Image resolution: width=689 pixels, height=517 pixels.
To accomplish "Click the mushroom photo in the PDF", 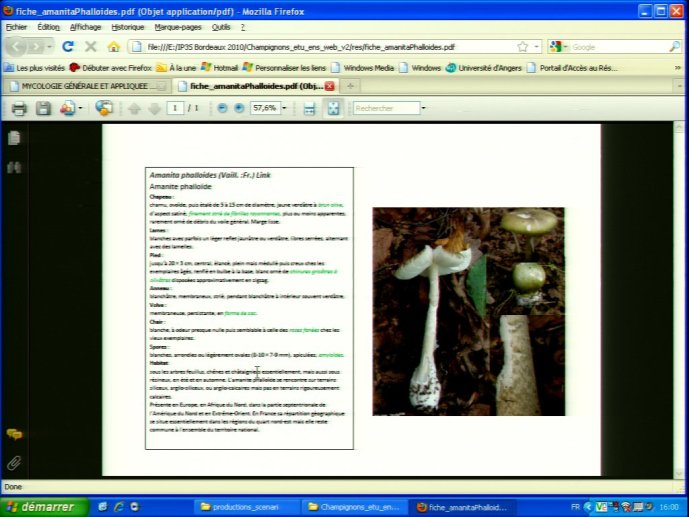I will pyautogui.click(x=468, y=311).
